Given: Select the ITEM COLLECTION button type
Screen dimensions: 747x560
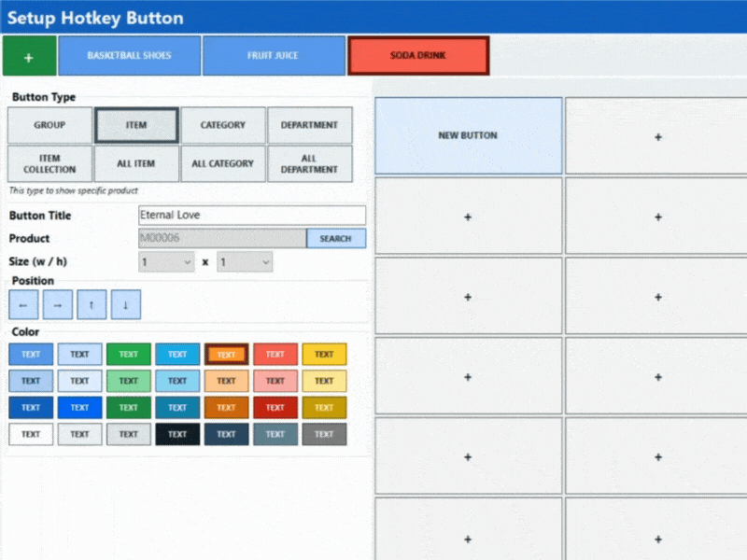Looking at the screenshot, I should tap(49, 163).
